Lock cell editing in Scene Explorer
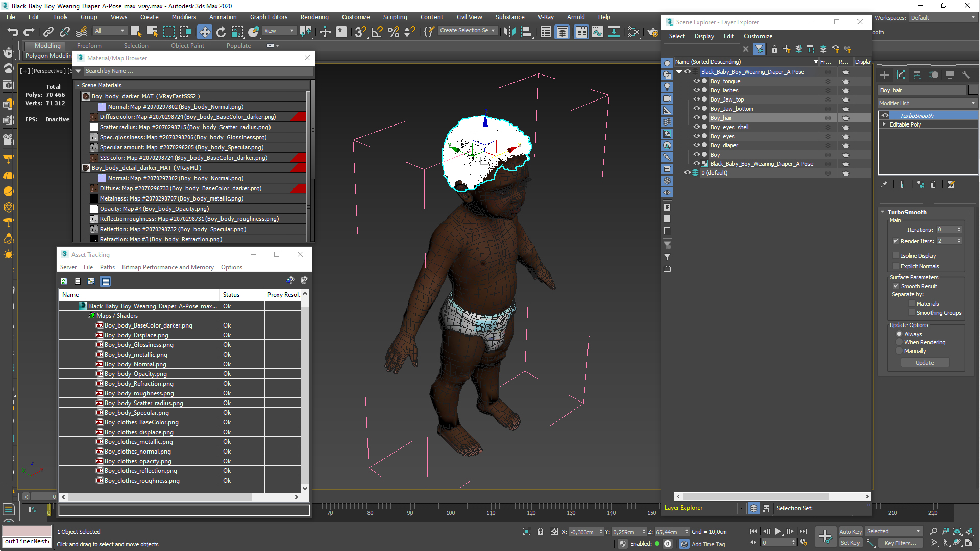Screen dimensions: 980x551 pos(774,49)
